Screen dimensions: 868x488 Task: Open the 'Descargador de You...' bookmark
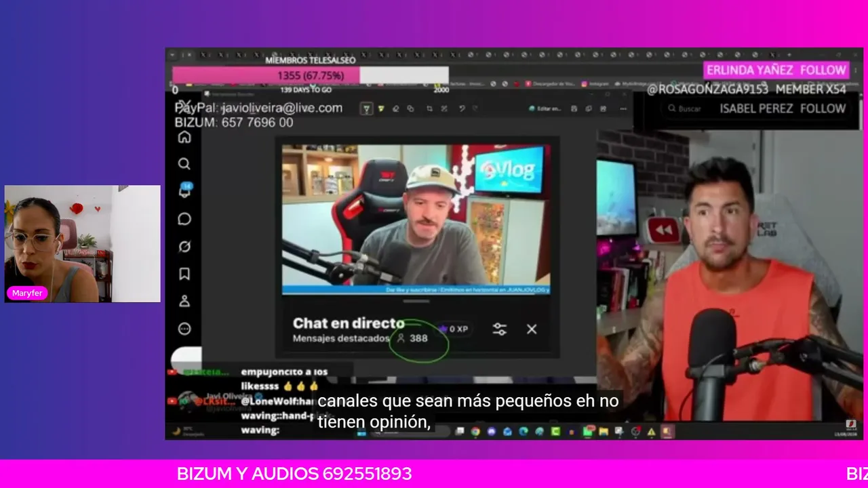click(550, 84)
